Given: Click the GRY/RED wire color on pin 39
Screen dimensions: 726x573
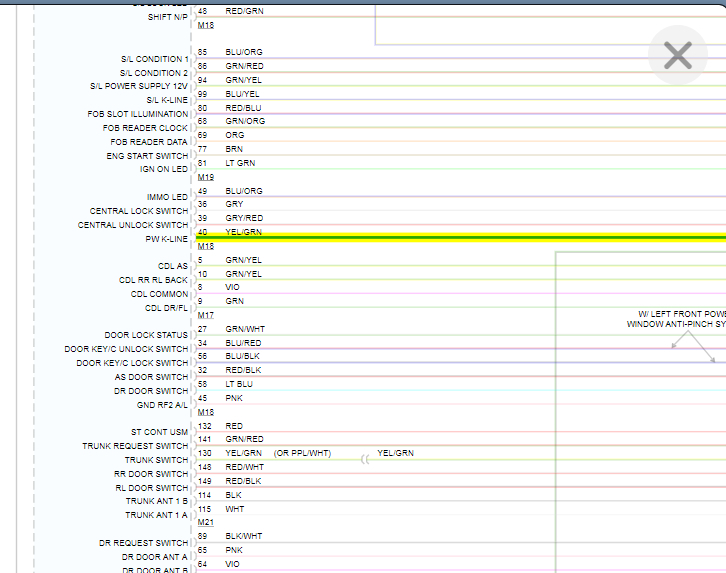Looking at the screenshot, I should [x=244, y=218].
